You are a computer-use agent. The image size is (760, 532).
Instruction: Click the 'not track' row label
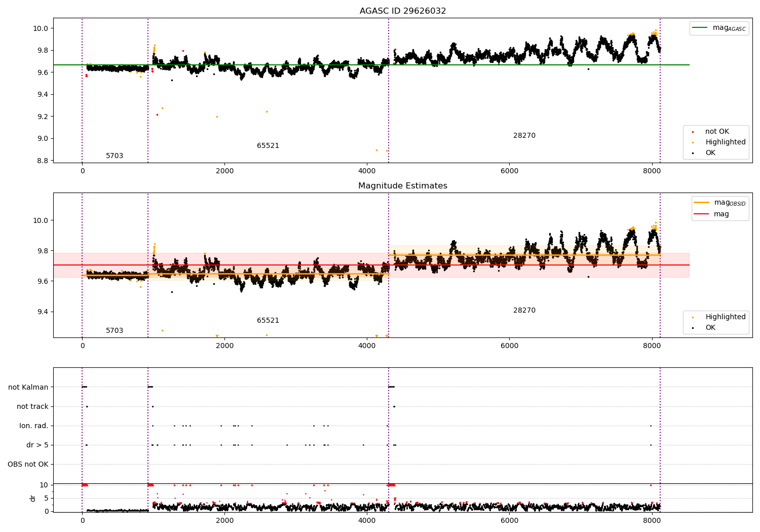pos(32,407)
